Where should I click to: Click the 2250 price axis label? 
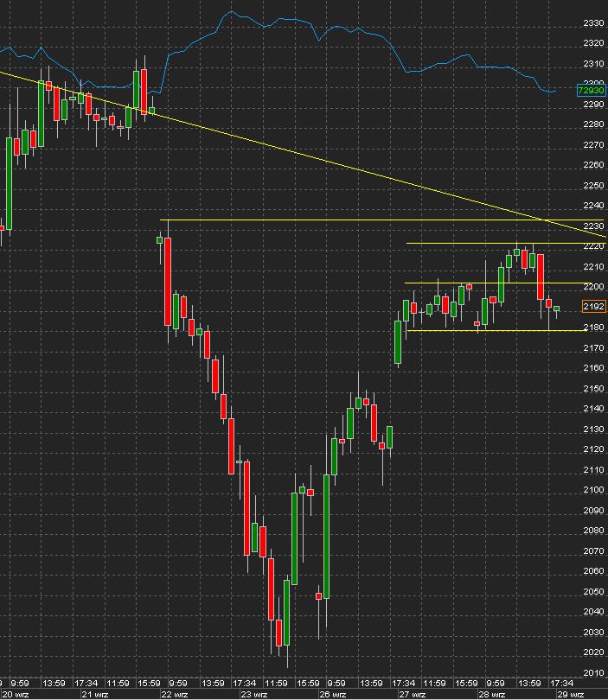593,186
